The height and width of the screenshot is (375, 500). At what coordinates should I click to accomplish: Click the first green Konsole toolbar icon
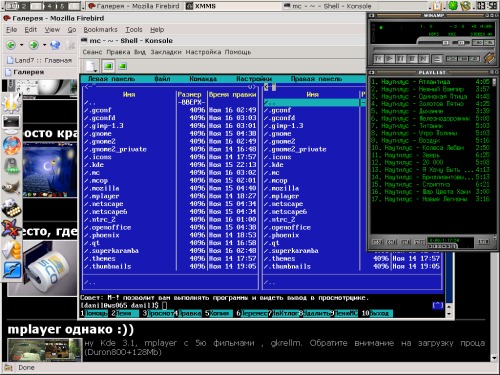(108, 66)
